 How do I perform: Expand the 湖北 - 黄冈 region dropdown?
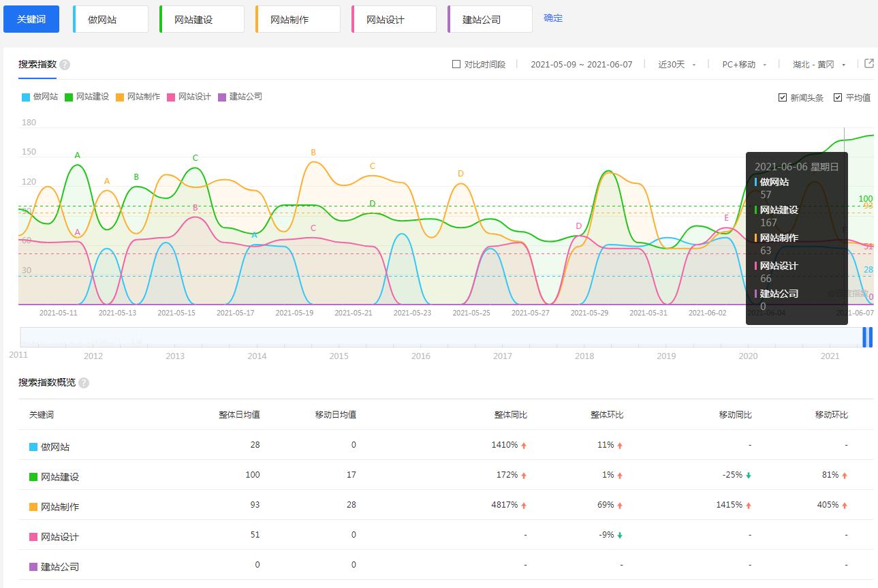pos(819,65)
